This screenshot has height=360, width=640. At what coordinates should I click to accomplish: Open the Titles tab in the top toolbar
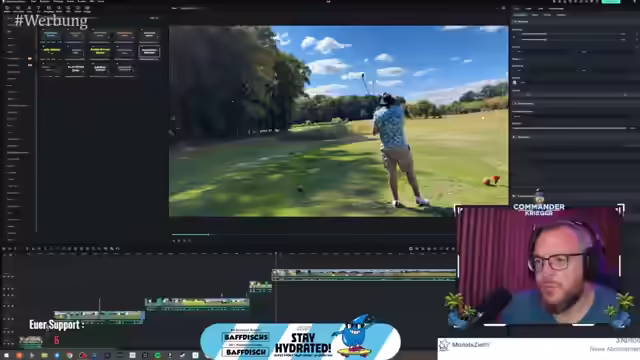pyautogui.click(x=38, y=9)
